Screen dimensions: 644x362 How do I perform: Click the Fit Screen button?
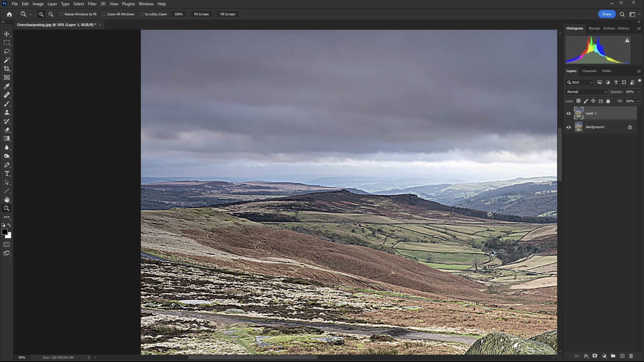[x=201, y=14]
